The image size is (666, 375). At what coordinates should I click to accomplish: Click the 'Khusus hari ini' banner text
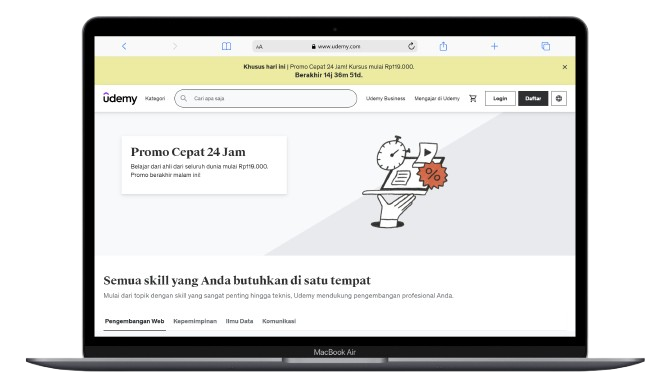264,67
